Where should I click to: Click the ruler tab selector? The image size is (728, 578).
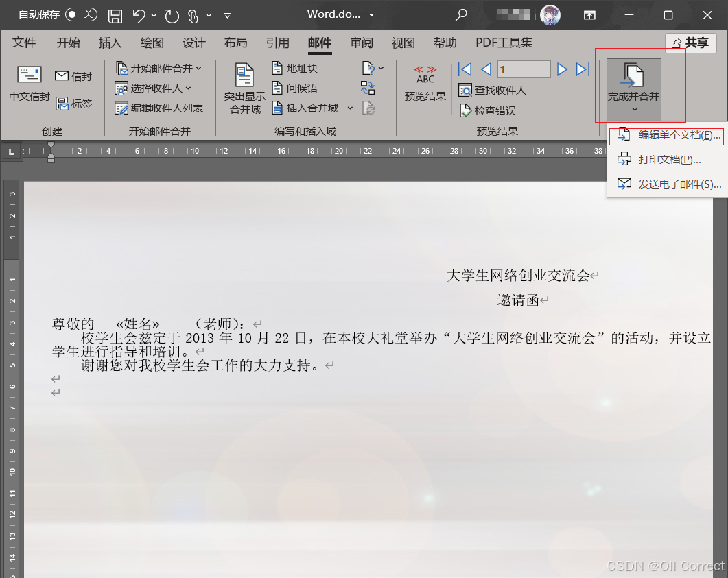click(12, 152)
